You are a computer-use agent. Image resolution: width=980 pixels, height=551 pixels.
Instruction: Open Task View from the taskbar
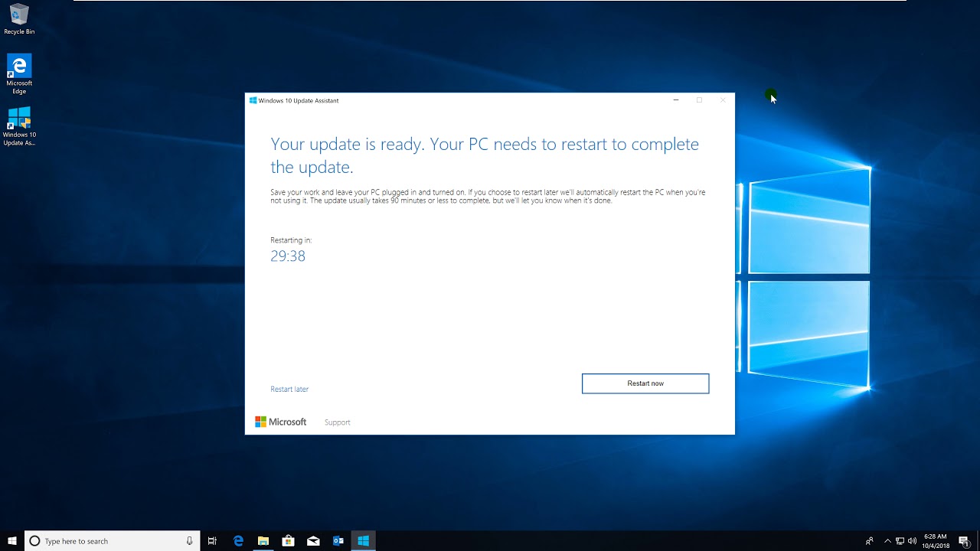pyautogui.click(x=213, y=541)
